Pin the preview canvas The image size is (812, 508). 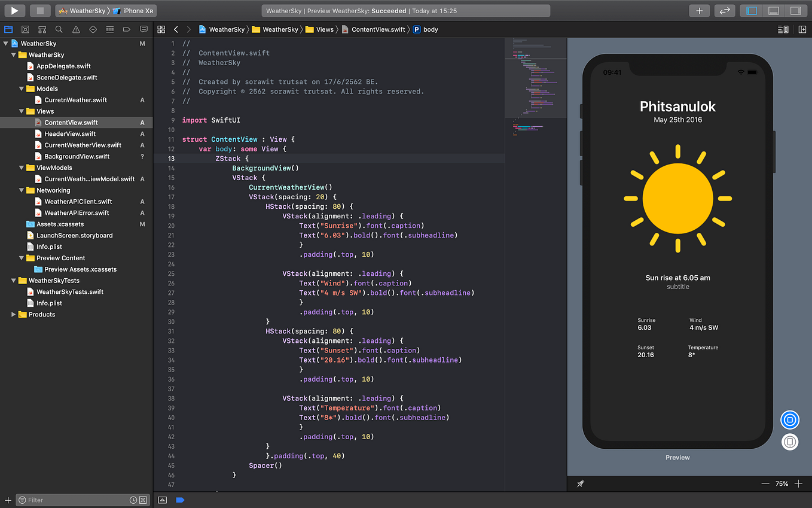580,483
